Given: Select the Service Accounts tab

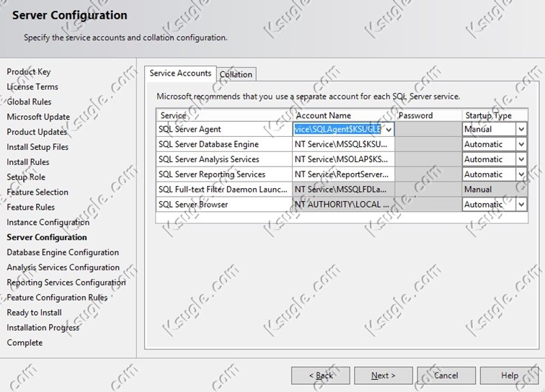Looking at the screenshot, I should (x=180, y=73).
